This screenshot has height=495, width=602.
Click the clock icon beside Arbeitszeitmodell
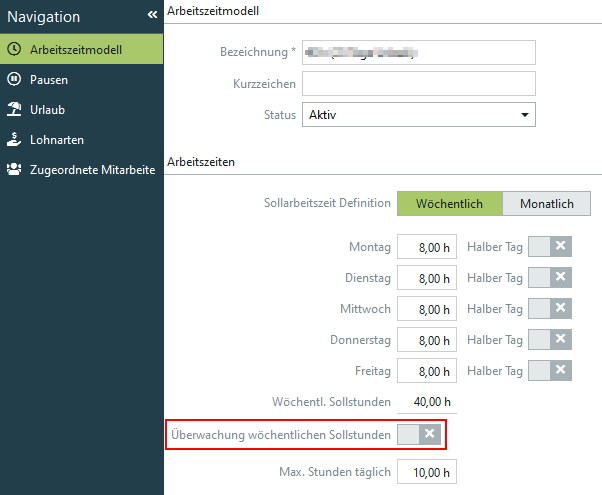tap(14, 49)
